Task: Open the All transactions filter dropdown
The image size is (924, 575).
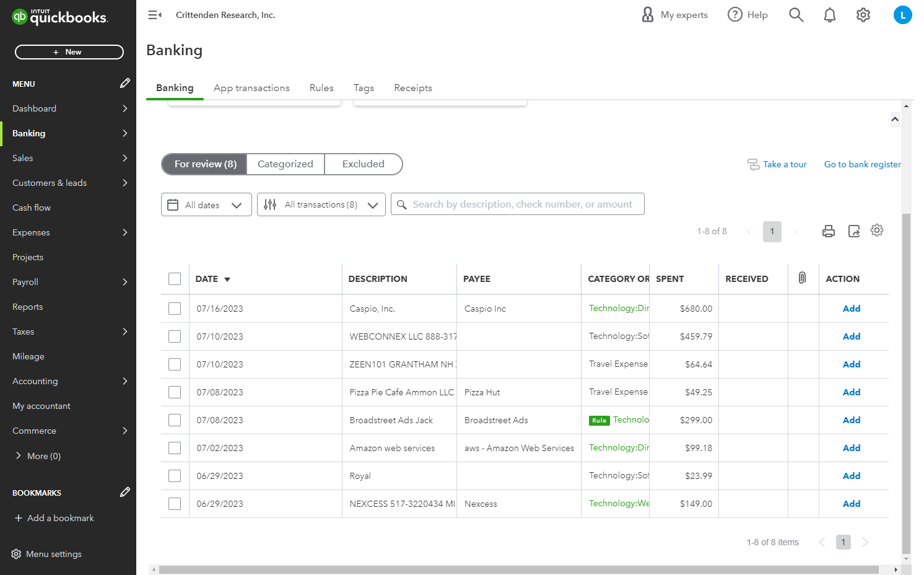Action: (x=321, y=204)
